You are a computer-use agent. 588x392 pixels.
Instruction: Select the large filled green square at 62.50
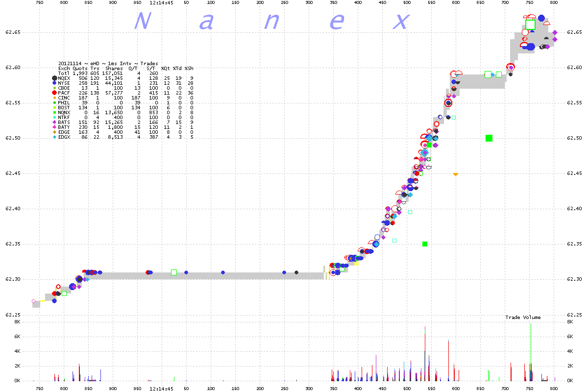489,138
